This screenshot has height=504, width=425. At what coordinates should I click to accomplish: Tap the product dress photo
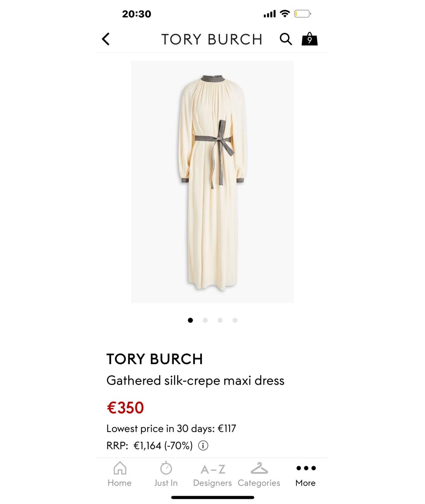click(x=212, y=181)
